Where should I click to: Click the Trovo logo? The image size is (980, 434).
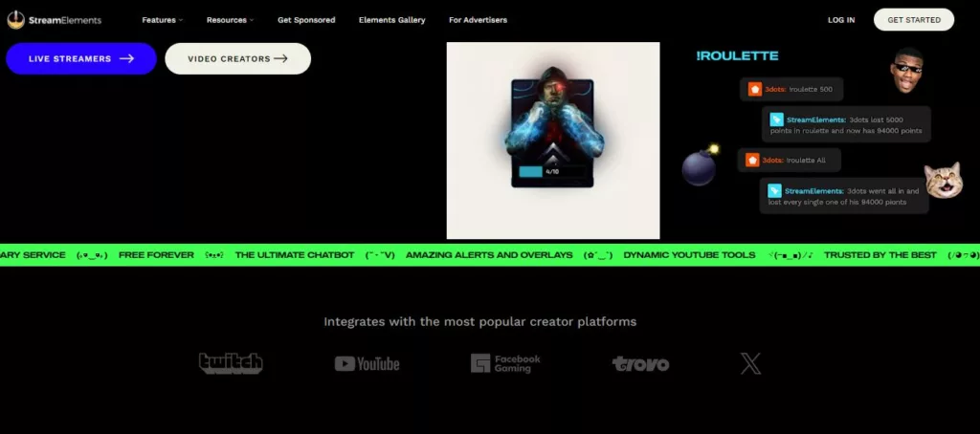pos(640,364)
